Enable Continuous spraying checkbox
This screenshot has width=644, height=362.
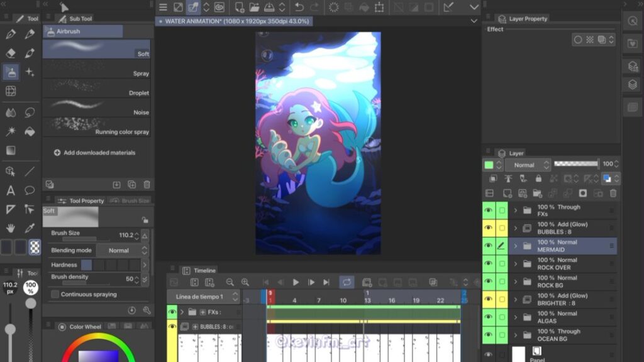tap(55, 294)
